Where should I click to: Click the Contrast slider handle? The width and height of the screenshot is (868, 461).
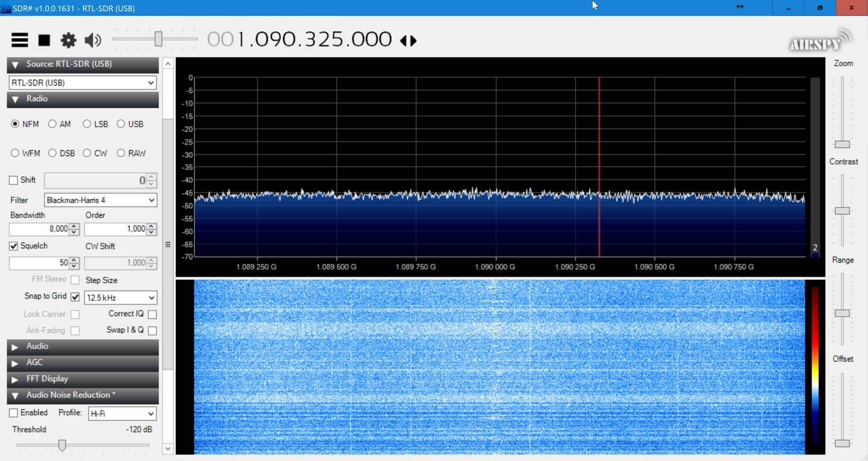[x=843, y=211]
